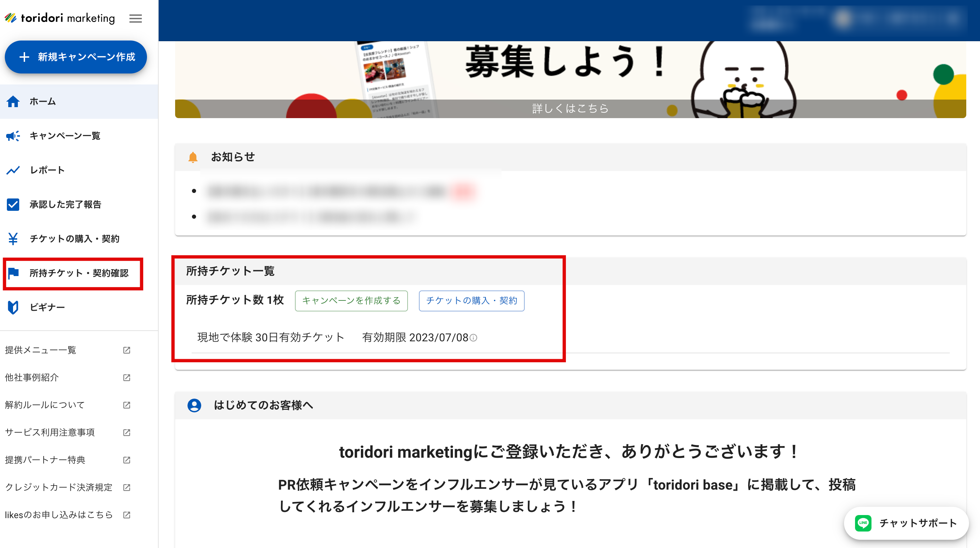Screen dimensions: 980x548
Task: Click the 承認した完了報告 checkmark icon
Action: (13, 205)
